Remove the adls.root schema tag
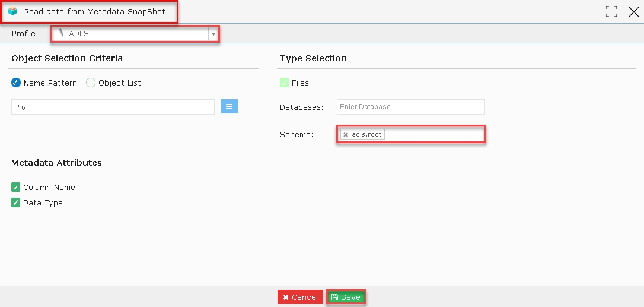644x307 pixels. pos(346,135)
